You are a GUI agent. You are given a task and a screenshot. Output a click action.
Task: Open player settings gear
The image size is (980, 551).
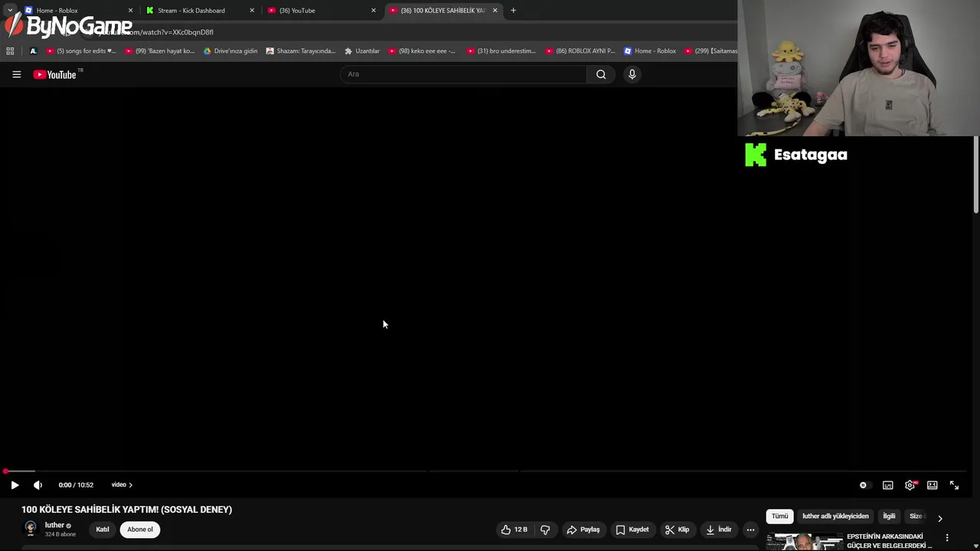[x=910, y=485]
